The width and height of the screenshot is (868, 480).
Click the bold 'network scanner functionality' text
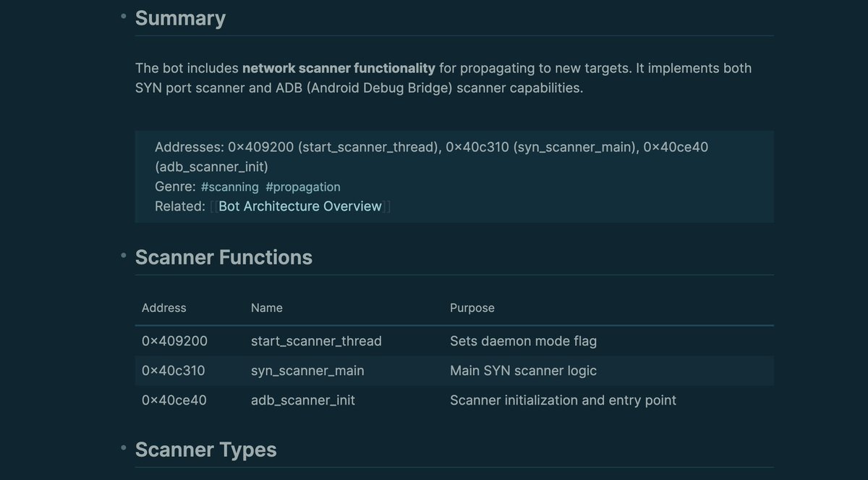click(339, 68)
